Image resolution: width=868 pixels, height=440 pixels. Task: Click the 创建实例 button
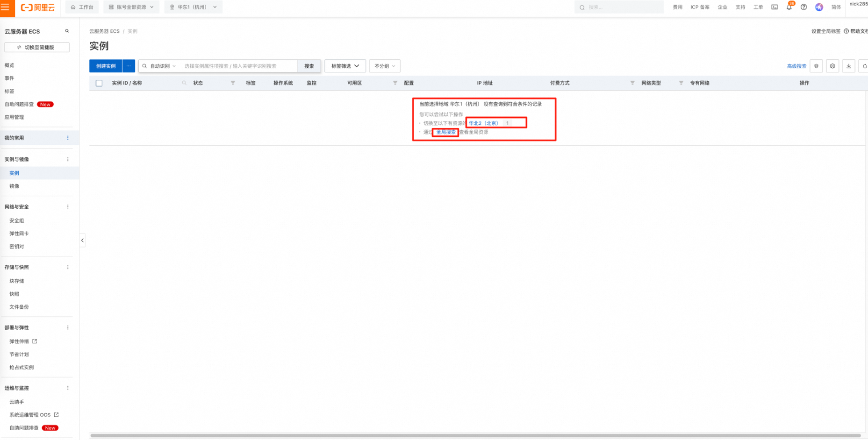coord(106,66)
